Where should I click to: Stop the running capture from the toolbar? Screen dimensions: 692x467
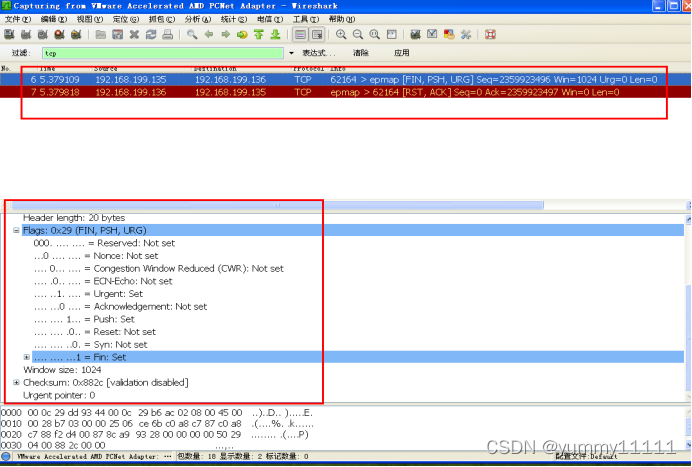(x=60, y=34)
